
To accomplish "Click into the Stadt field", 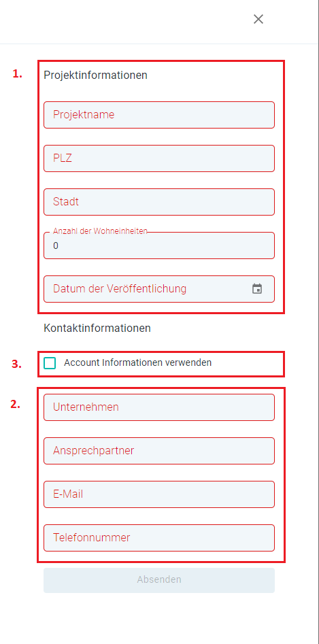I will click(x=159, y=202).
